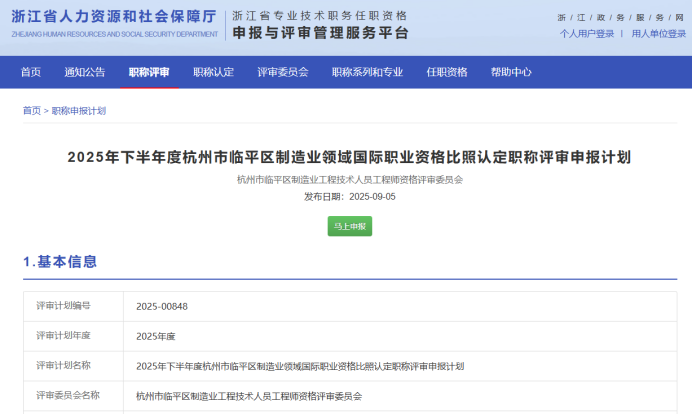This screenshot has height=414, width=692.
Task: Click the 2025年下半年度 plan title heading
Action: click(349, 157)
